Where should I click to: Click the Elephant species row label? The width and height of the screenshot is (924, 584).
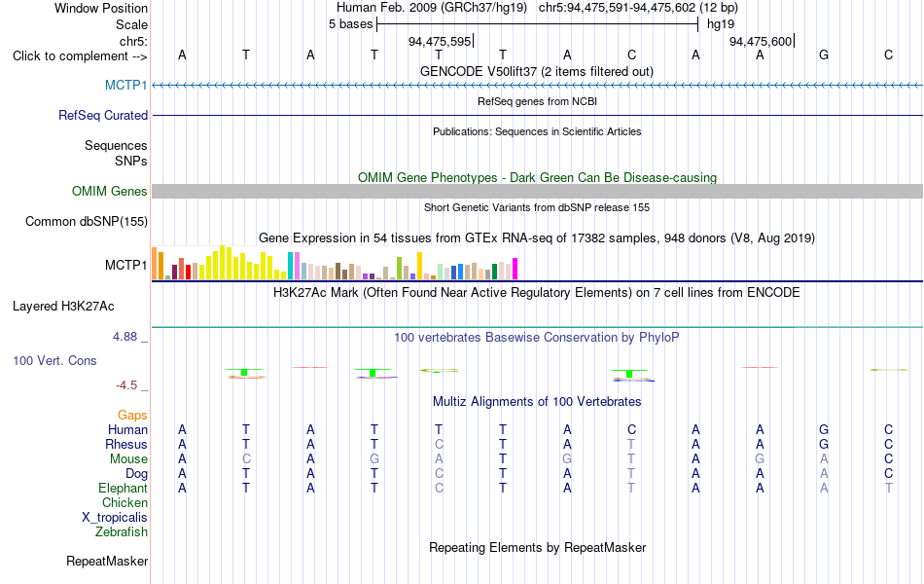[124, 488]
